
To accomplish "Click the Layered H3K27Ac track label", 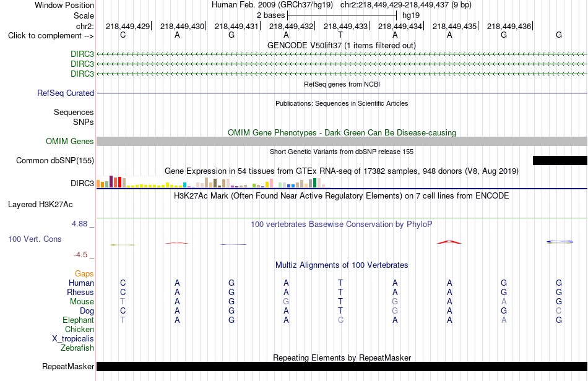I will click(40, 205).
